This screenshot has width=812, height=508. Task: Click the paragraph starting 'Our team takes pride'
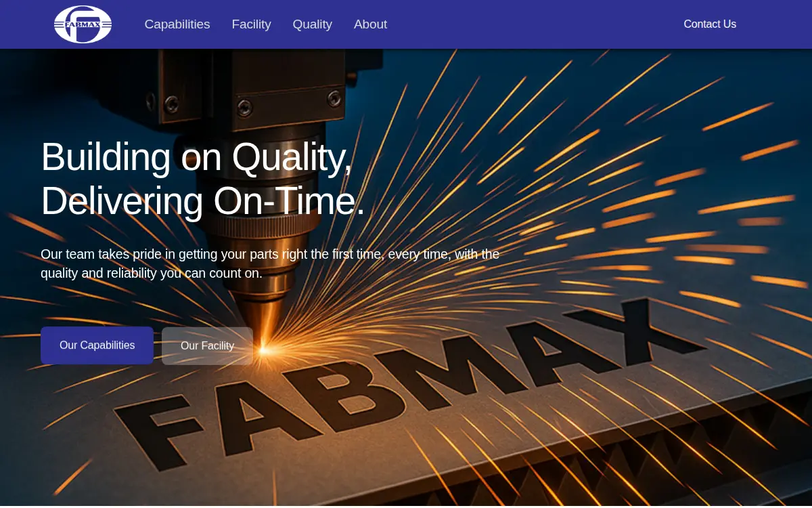[270, 263]
